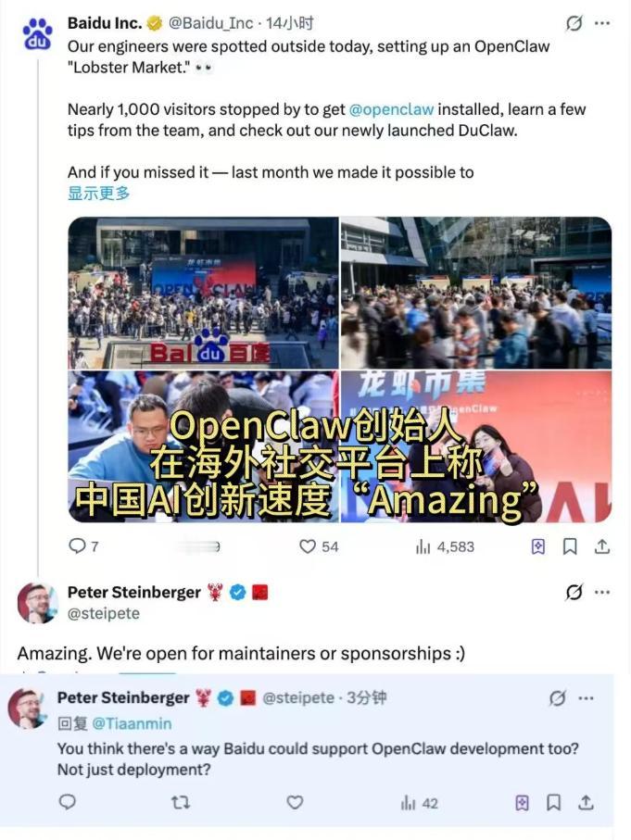This screenshot has height=840, width=631.
Task: Open replies on Baidu's tweet with 7 comments
Action: tap(83, 545)
